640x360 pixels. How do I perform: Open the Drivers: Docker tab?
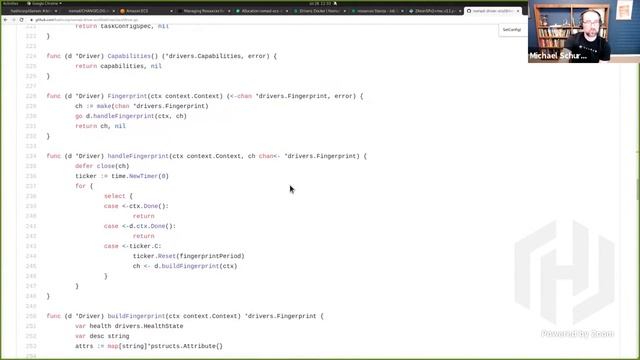[319, 11]
